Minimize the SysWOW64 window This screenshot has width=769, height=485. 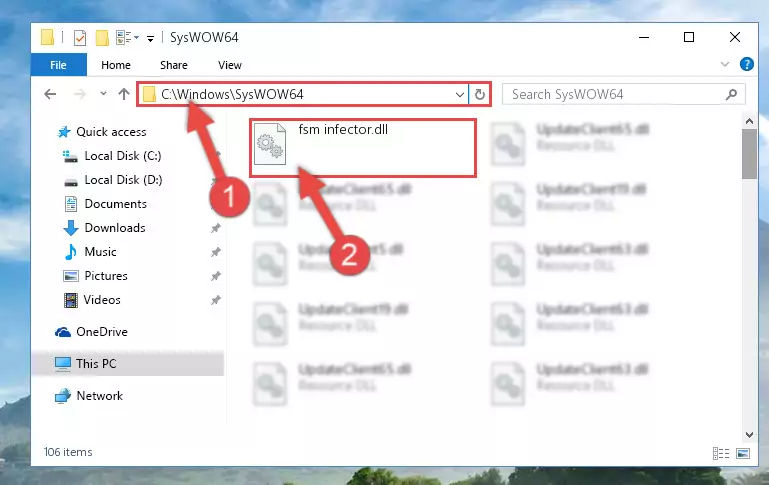point(644,37)
